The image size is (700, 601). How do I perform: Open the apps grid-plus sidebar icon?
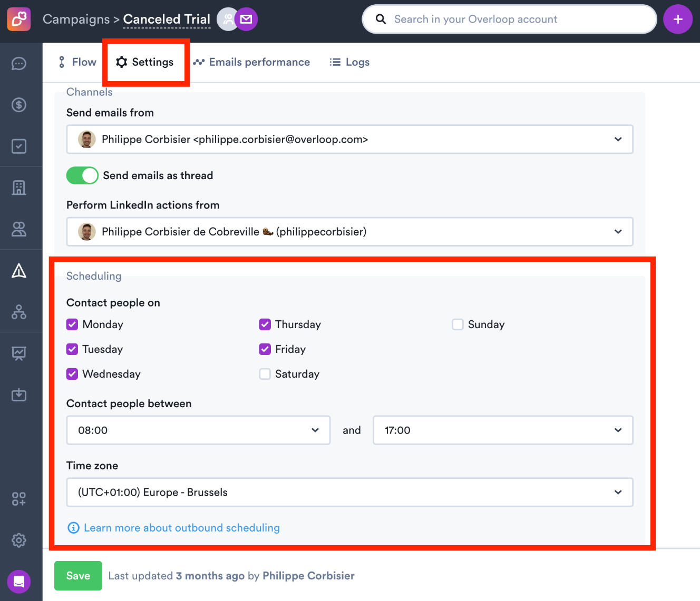click(x=19, y=499)
